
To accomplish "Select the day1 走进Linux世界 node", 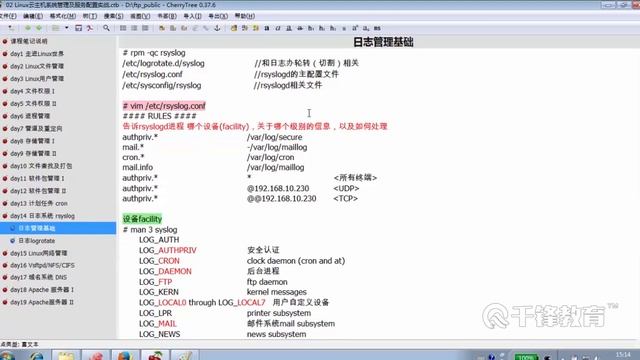I will [x=37, y=54].
